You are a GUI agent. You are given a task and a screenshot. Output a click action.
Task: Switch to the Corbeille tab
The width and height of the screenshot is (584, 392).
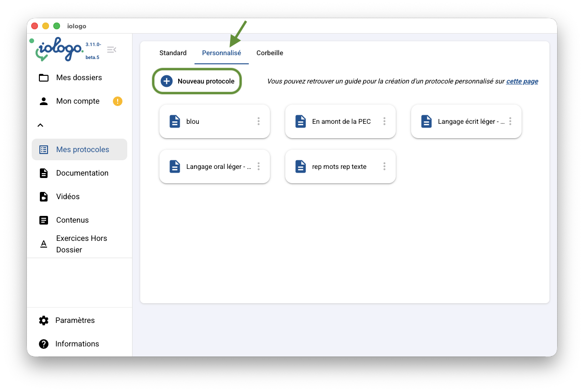click(269, 53)
